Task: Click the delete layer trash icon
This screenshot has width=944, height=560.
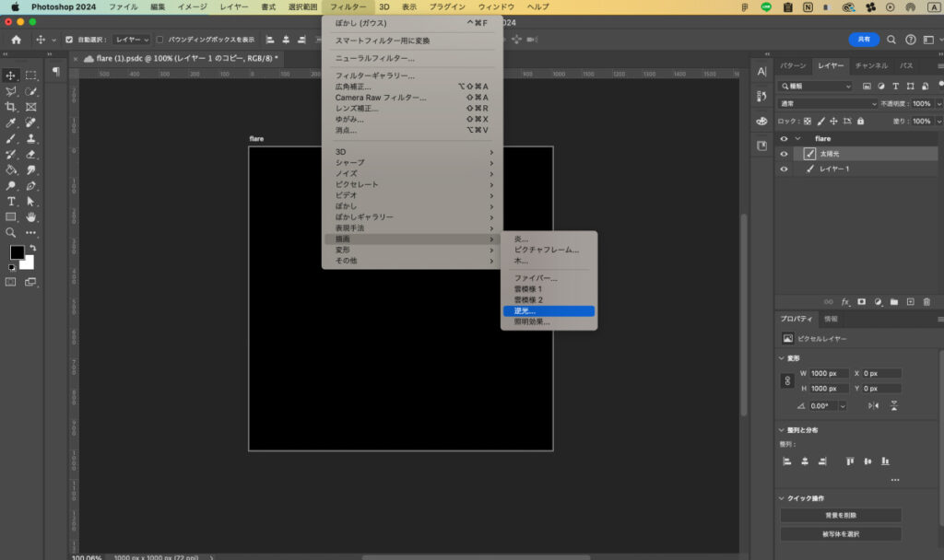Action: pyautogui.click(x=926, y=301)
